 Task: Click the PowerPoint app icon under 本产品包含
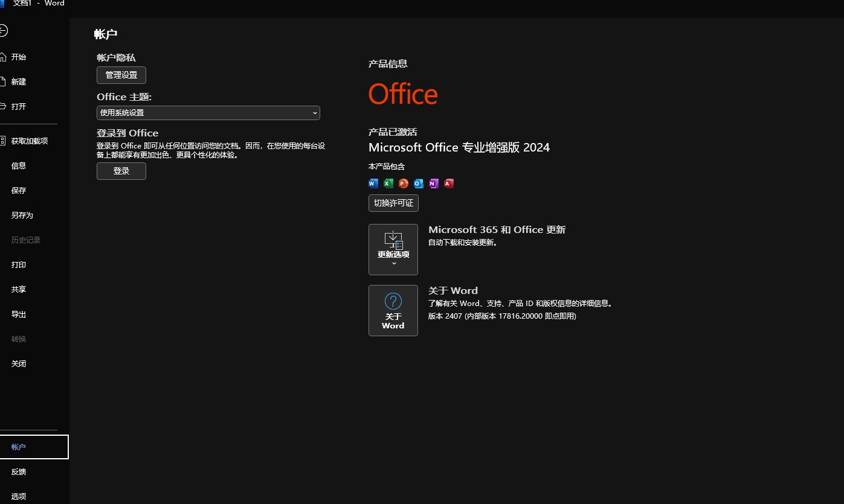point(404,183)
